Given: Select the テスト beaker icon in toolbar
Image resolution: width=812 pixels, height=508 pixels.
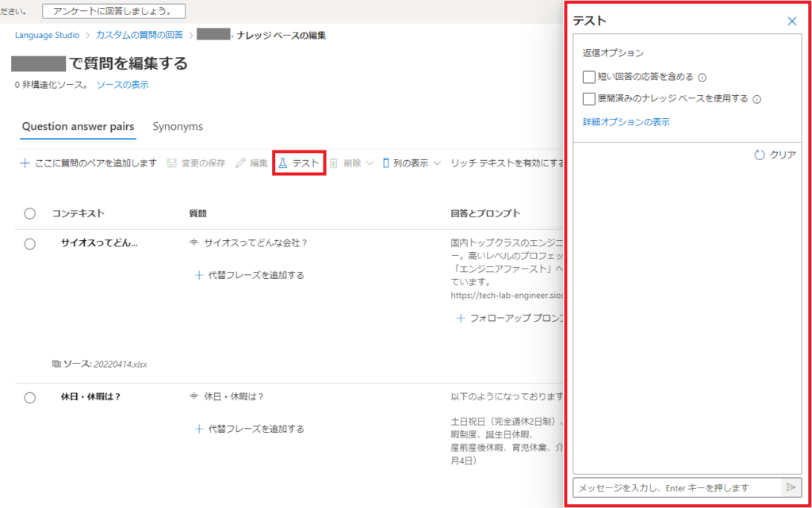Looking at the screenshot, I should pyautogui.click(x=285, y=161).
